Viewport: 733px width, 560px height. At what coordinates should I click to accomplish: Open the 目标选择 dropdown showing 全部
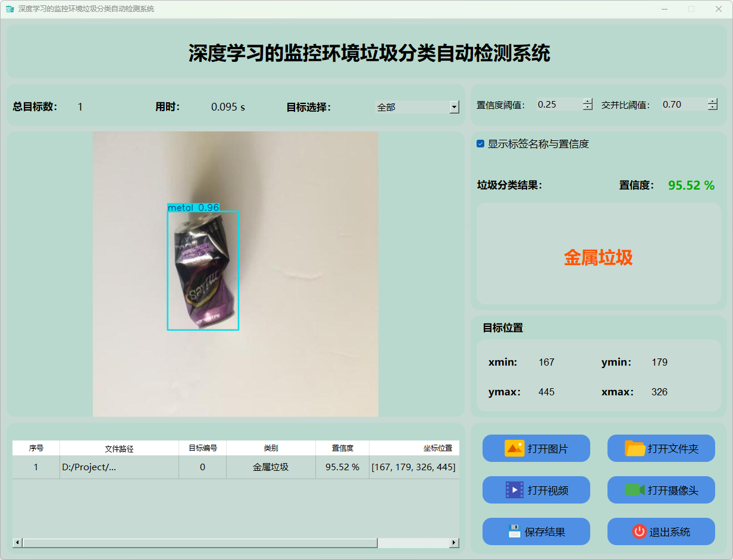pos(417,107)
